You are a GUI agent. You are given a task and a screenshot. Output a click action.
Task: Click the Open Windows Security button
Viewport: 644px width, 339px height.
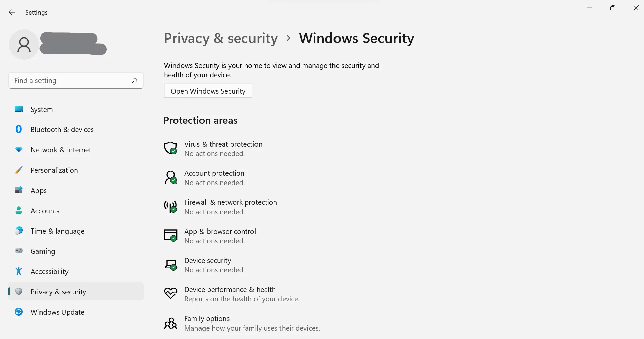pos(208,91)
